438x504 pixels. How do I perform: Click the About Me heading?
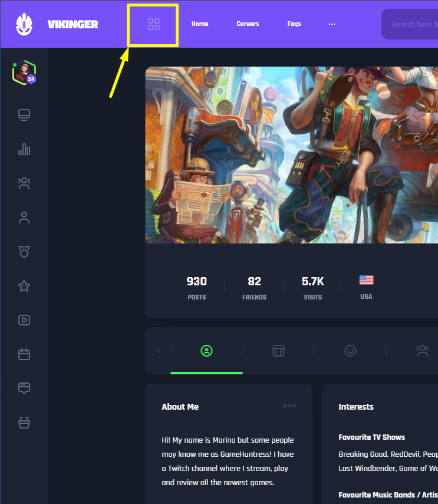(180, 407)
